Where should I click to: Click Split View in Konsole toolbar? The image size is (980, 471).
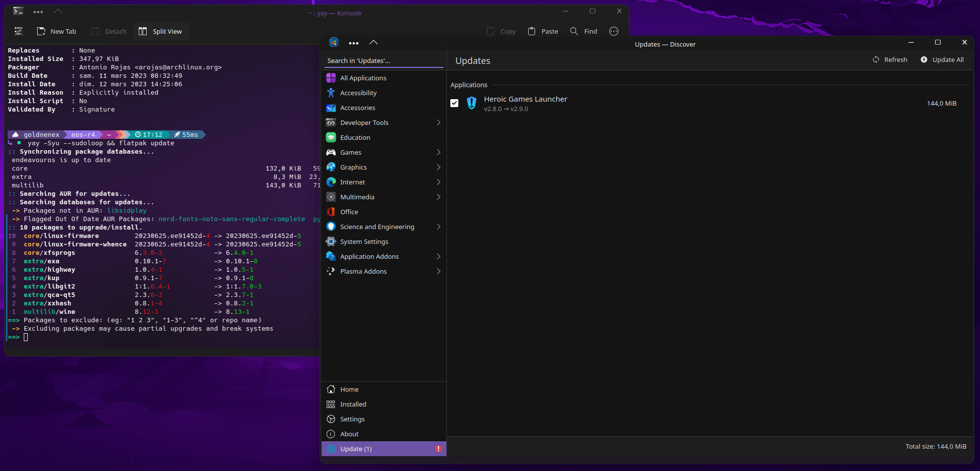click(x=161, y=31)
